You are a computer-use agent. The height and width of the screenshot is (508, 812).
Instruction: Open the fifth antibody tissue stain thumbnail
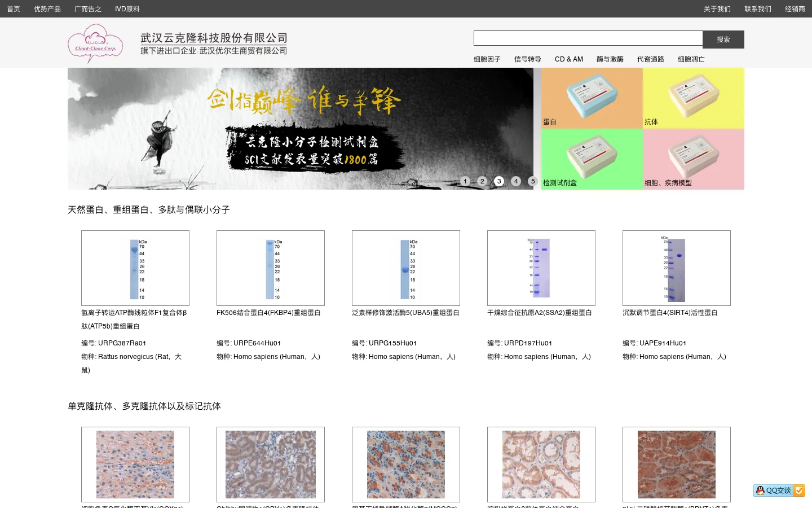(x=677, y=465)
